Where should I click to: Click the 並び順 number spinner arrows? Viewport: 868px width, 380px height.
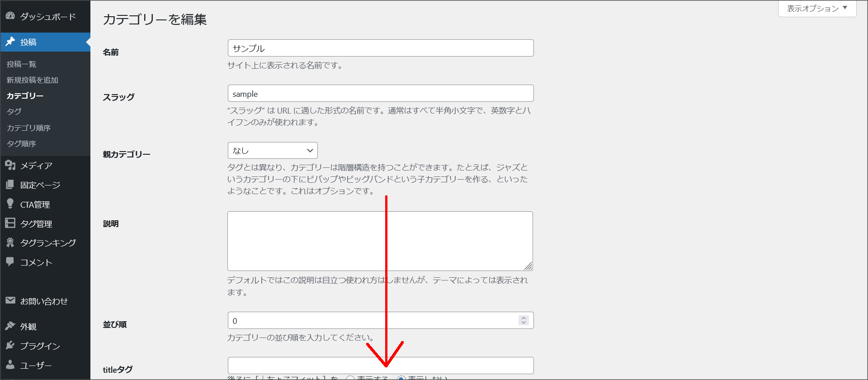click(x=524, y=320)
